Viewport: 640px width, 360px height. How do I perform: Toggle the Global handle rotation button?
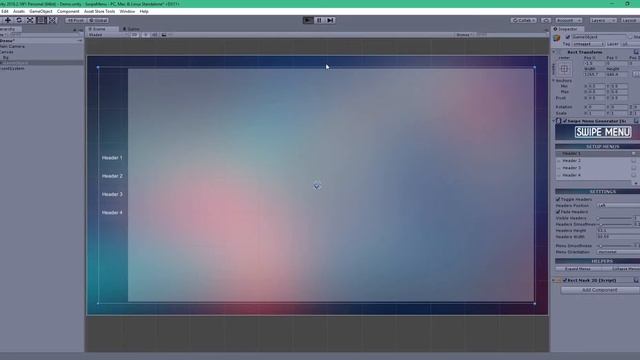click(98, 20)
